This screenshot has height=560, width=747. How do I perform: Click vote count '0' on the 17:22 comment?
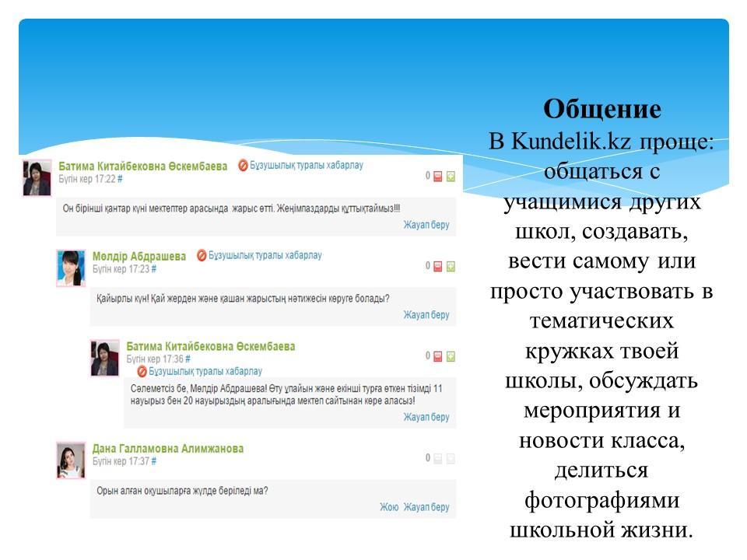pyautogui.click(x=428, y=176)
